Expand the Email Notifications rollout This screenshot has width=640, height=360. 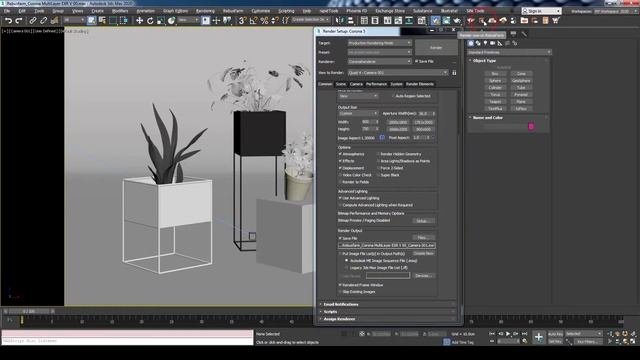click(x=387, y=304)
